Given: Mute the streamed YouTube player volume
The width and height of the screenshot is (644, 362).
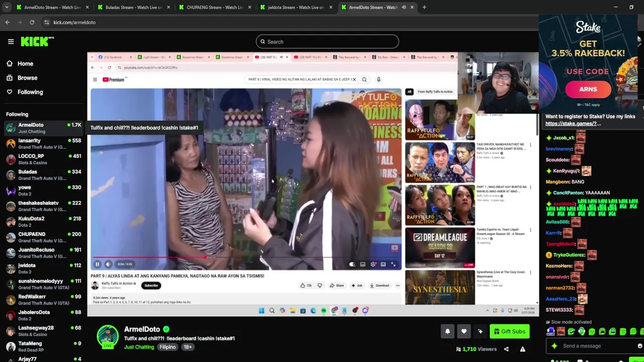Looking at the screenshot, I should click(x=108, y=264).
